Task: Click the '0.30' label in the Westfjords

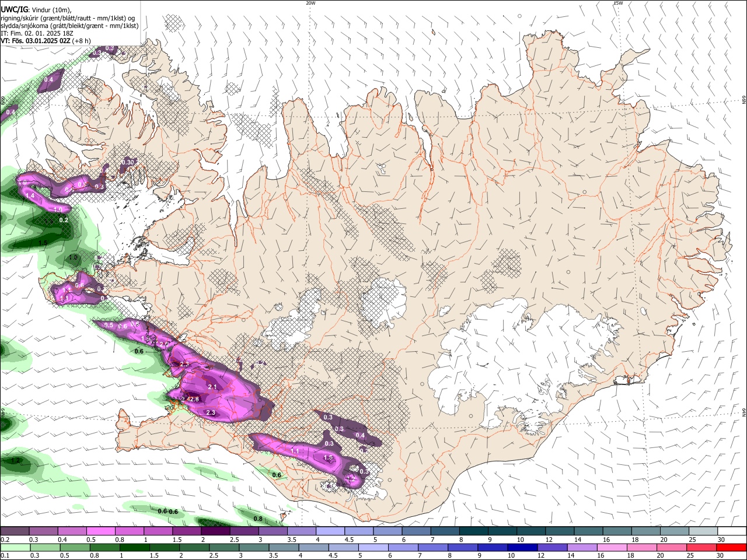Action: [129, 162]
